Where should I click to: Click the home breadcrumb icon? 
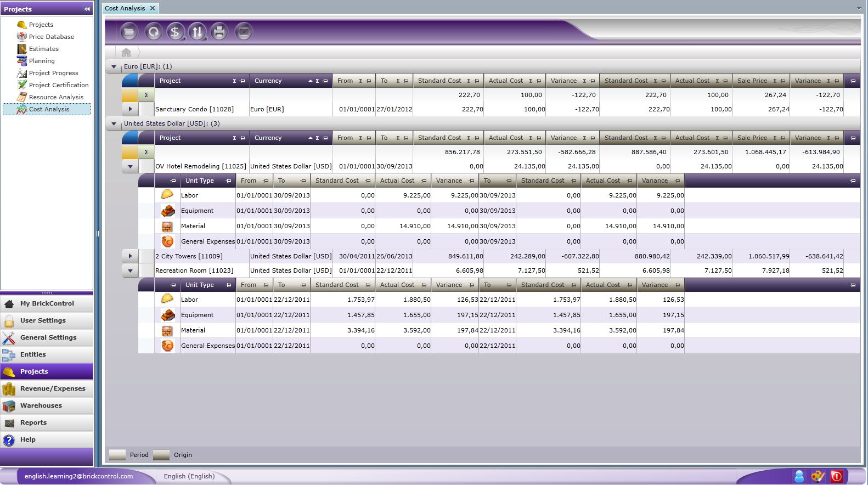(126, 52)
